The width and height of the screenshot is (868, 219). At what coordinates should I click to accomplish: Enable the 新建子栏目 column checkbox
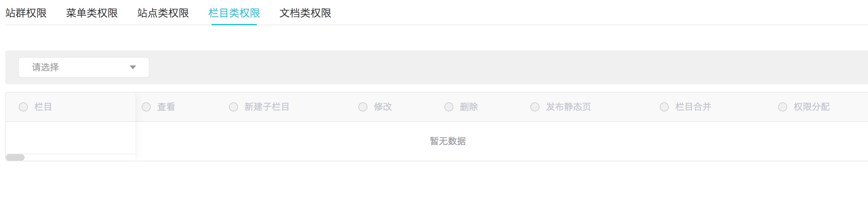(x=233, y=107)
